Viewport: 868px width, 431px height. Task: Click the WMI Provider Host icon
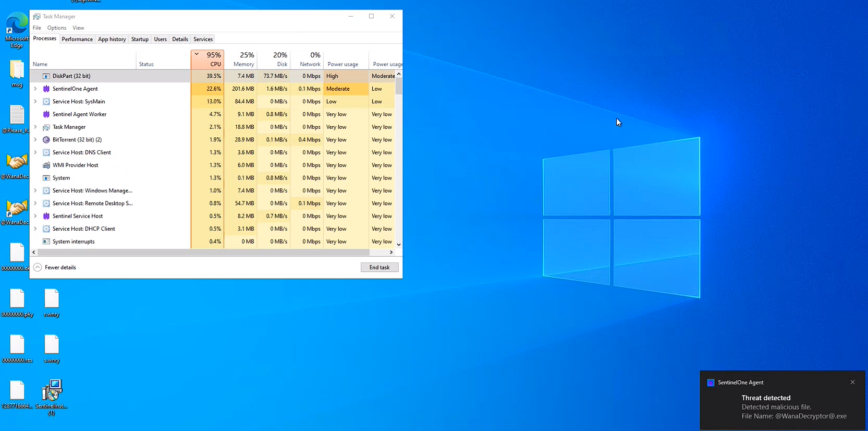click(x=46, y=165)
